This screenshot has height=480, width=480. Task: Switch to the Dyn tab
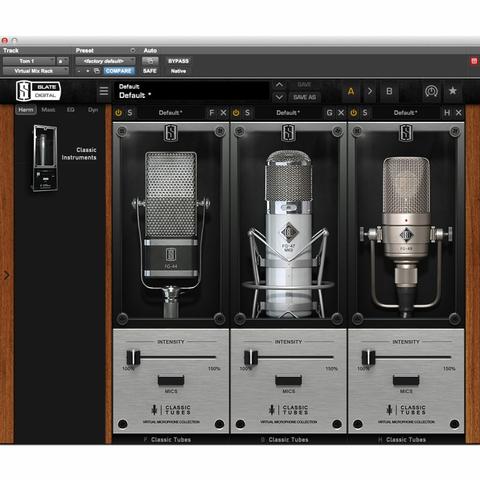click(x=93, y=110)
